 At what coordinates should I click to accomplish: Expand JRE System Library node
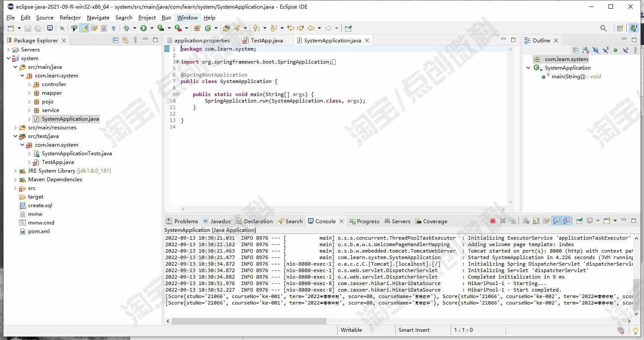15,171
